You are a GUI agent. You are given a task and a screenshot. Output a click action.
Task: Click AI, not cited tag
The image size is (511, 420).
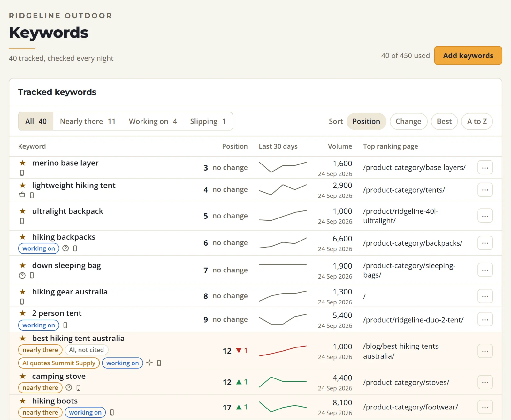point(87,350)
